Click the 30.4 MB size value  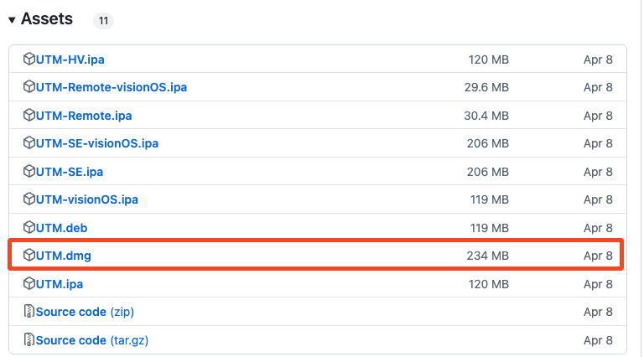(x=486, y=116)
